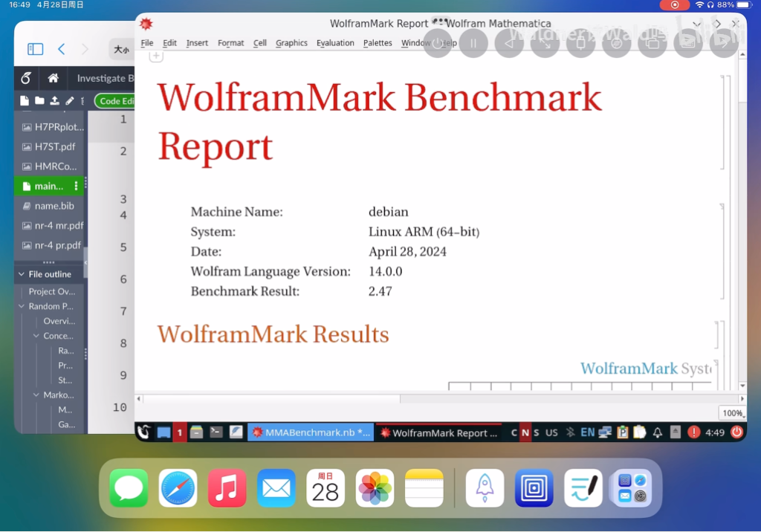Open the Evaluation menu
The height and width of the screenshot is (532, 761).
pos(335,43)
